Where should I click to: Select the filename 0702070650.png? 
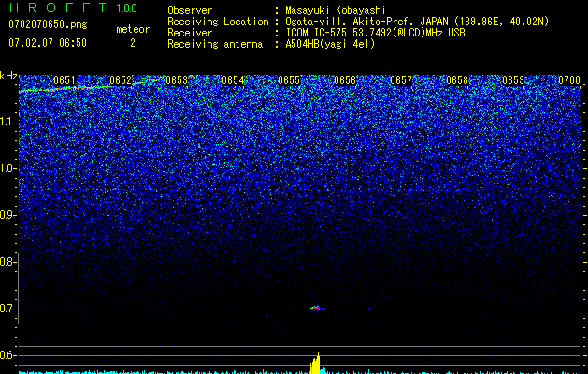point(48,24)
